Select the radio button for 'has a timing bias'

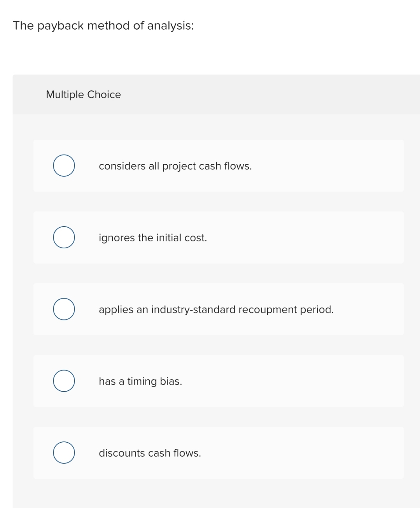64,381
